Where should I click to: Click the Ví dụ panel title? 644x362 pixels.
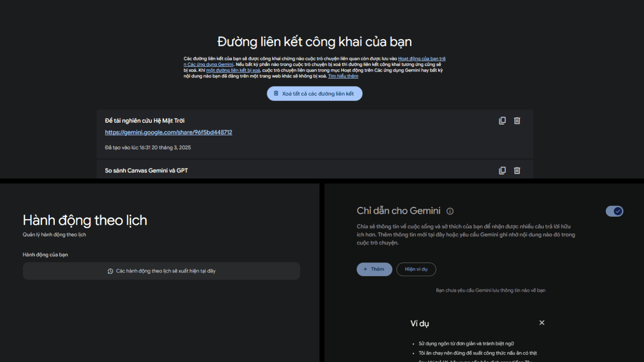(x=420, y=323)
